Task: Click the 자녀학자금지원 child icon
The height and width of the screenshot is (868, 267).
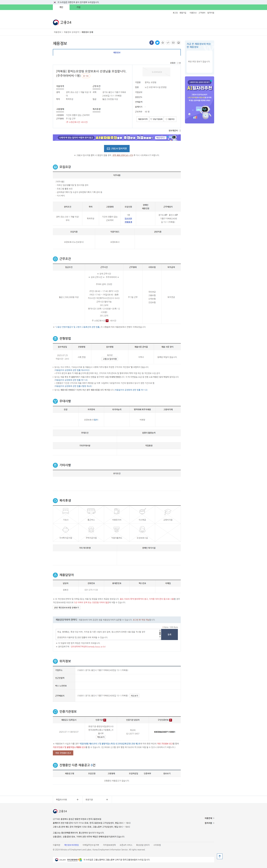Action: coord(65,530)
